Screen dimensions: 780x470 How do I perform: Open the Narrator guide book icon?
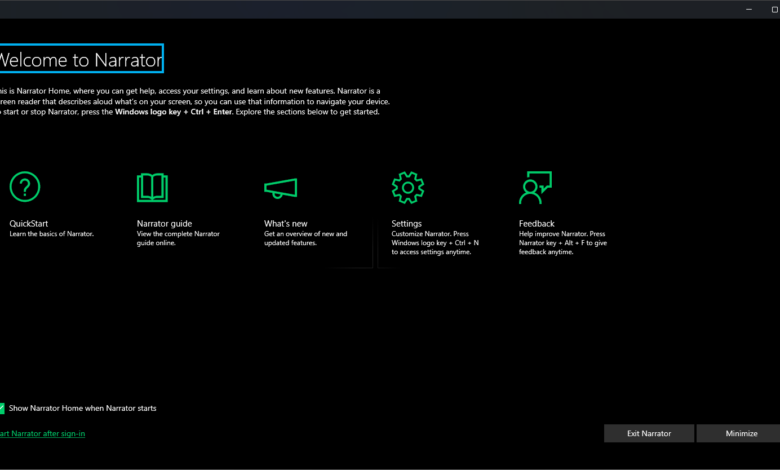(152, 188)
